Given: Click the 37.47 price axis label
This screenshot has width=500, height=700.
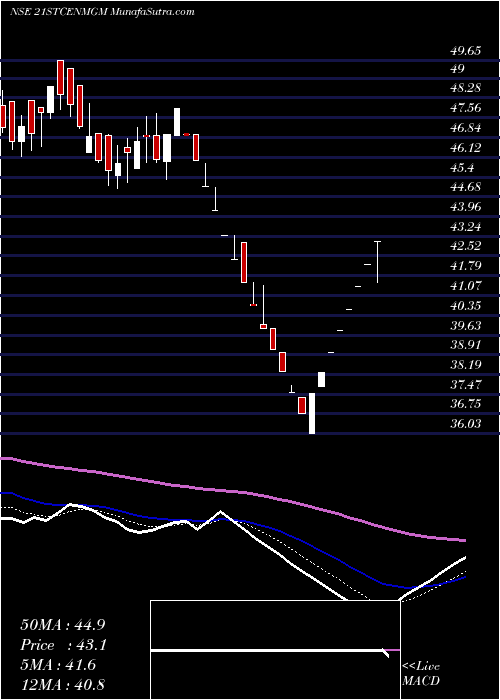Looking at the screenshot, I should click(465, 384).
